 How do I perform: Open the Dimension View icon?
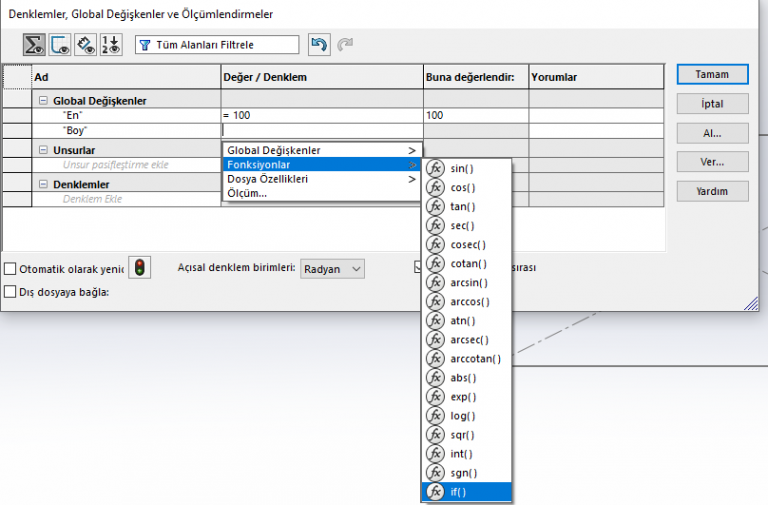85,45
